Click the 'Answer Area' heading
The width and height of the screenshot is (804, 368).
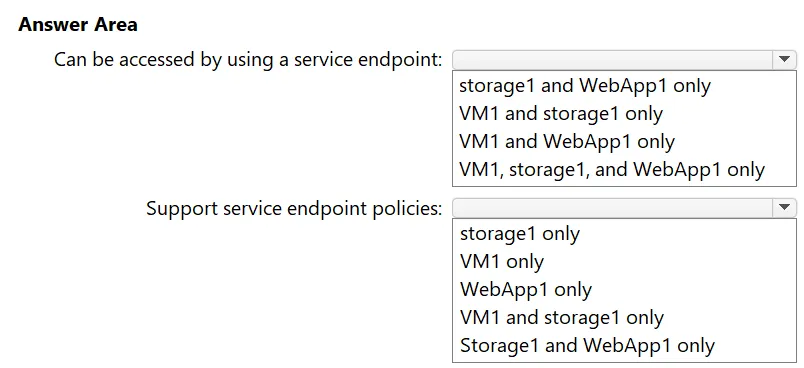coord(78,25)
